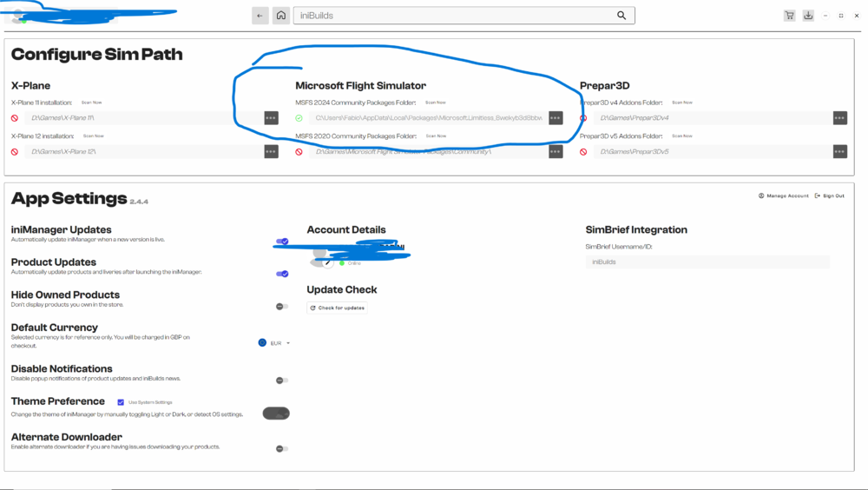Open the shopping cart
Screen dimensions: 868x490
[789, 16]
